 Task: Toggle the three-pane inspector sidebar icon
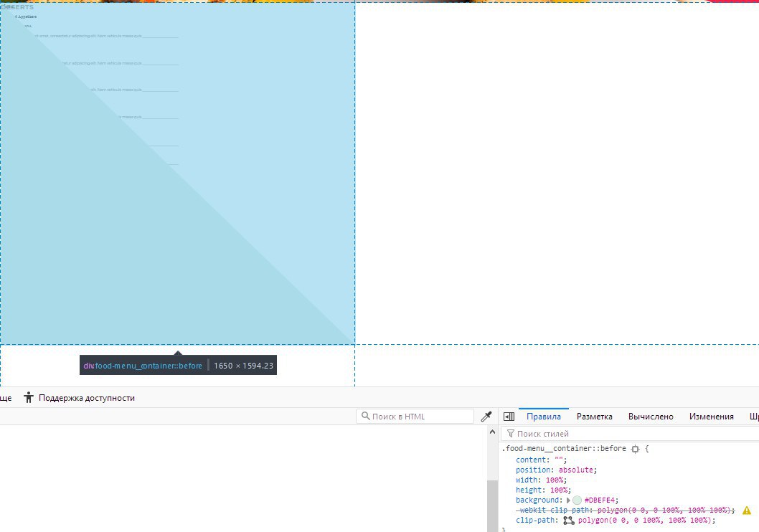[509, 417]
